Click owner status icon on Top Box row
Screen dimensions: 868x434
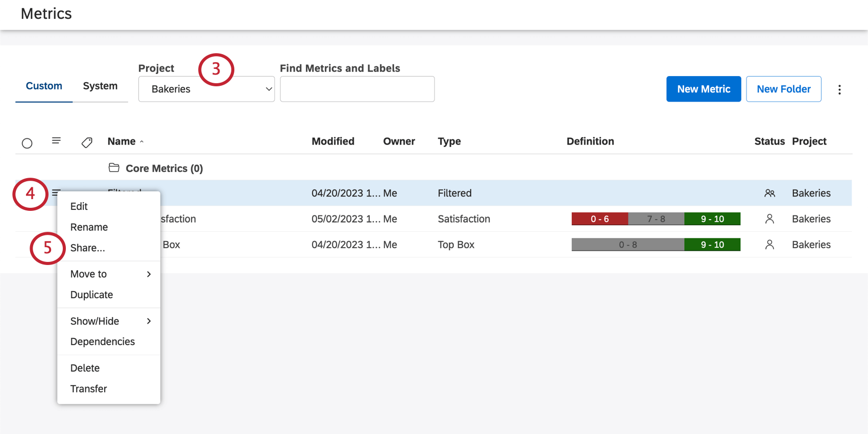pos(769,245)
